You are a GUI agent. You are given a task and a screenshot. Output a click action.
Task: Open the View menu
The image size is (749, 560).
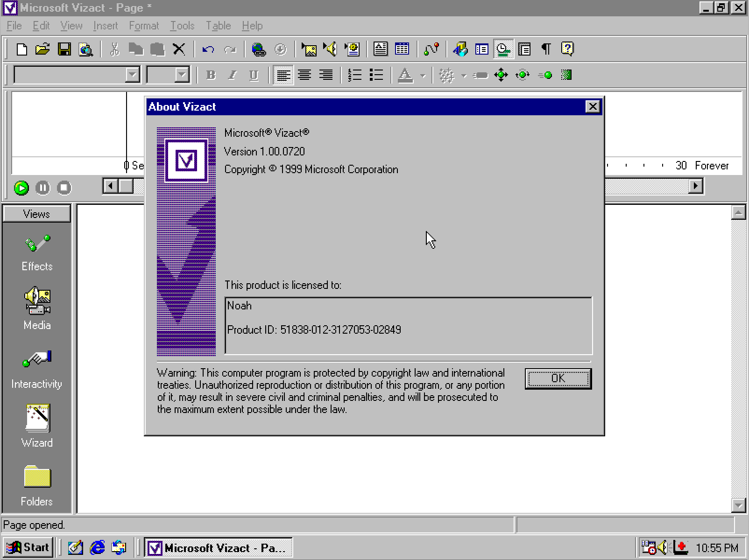71,26
